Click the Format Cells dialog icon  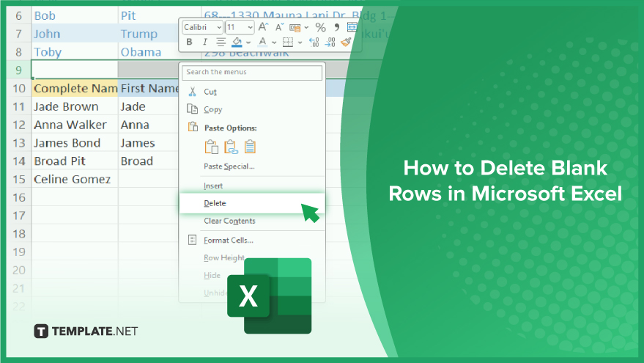(x=192, y=240)
